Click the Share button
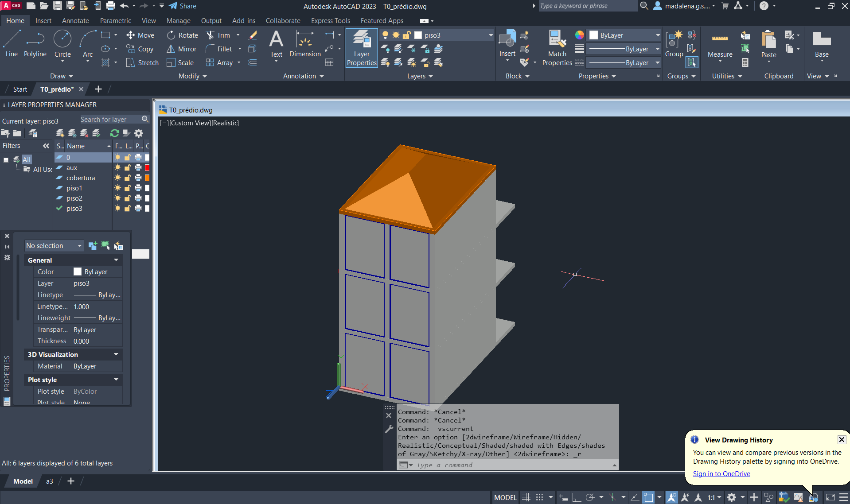Viewport: 850px width, 504px height. click(x=183, y=6)
